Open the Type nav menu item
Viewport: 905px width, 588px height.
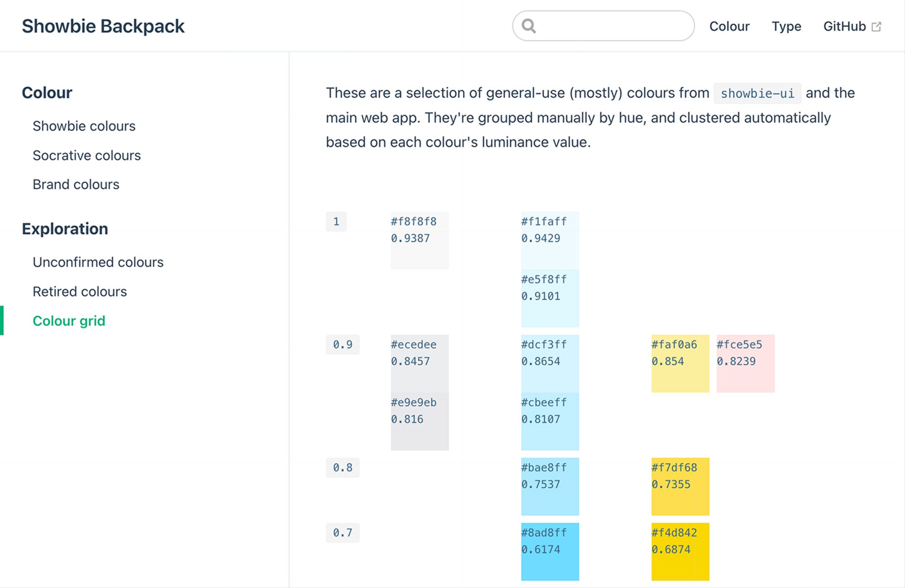[x=786, y=27]
